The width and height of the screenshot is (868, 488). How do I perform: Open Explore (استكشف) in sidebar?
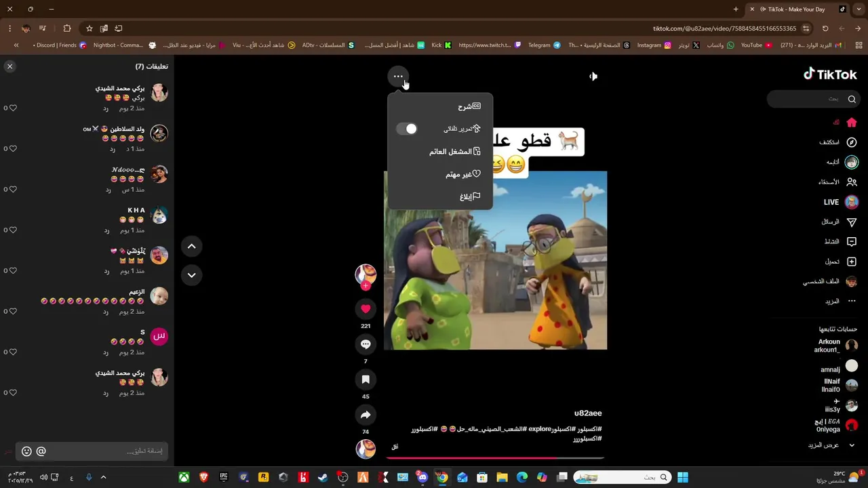pos(838,142)
